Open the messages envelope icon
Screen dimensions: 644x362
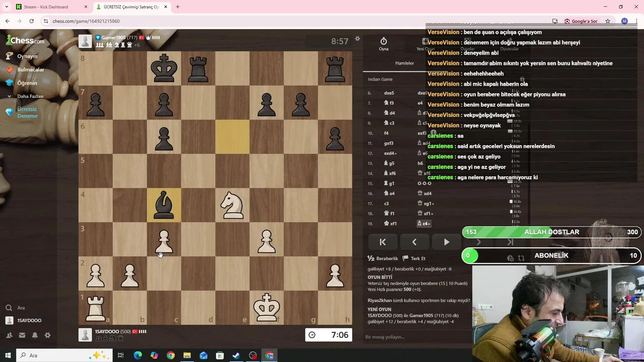coord(22,335)
